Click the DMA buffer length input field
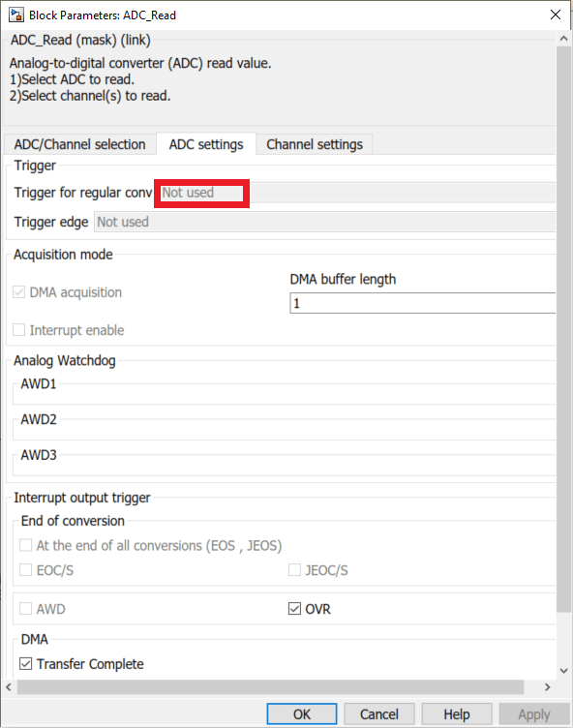 point(423,303)
